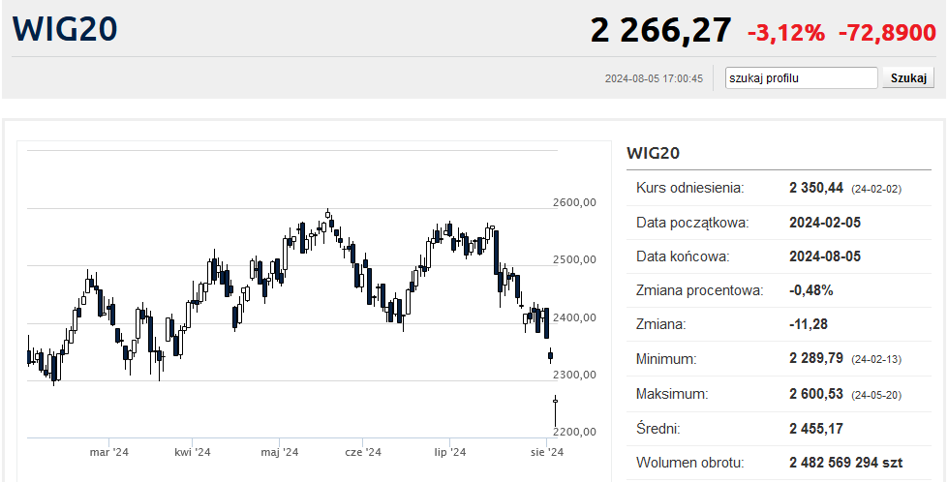Viewport: 948px width, 482px height.
Task: Click the red -3,12% change figure
Action: coord(786,33)
